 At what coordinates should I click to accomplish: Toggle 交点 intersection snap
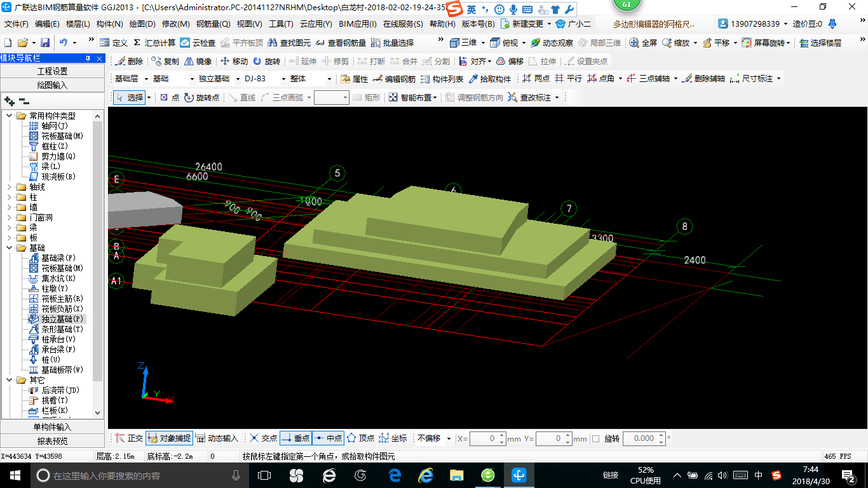pos(263,438)
